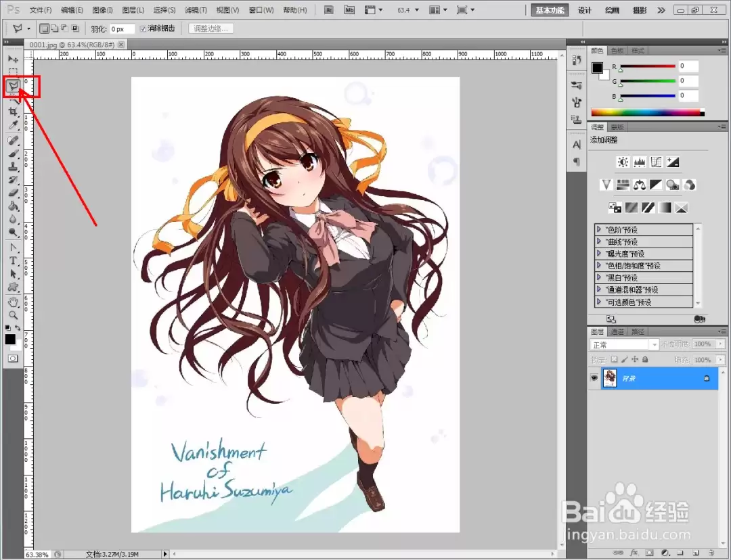The height and width of the screenshot is (560, 731).
Task: Click the 调整边缘... button
Action: [x=211, y=29]
